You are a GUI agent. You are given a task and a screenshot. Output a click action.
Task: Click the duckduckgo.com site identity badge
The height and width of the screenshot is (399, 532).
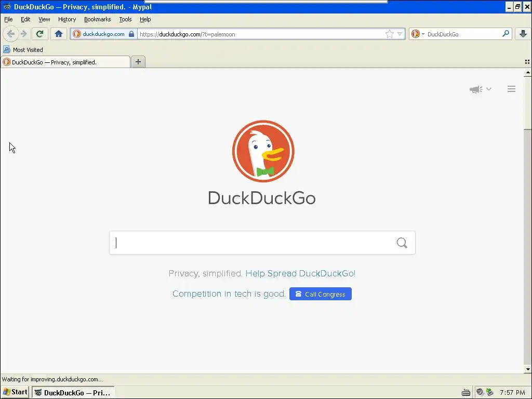(103, 34)
